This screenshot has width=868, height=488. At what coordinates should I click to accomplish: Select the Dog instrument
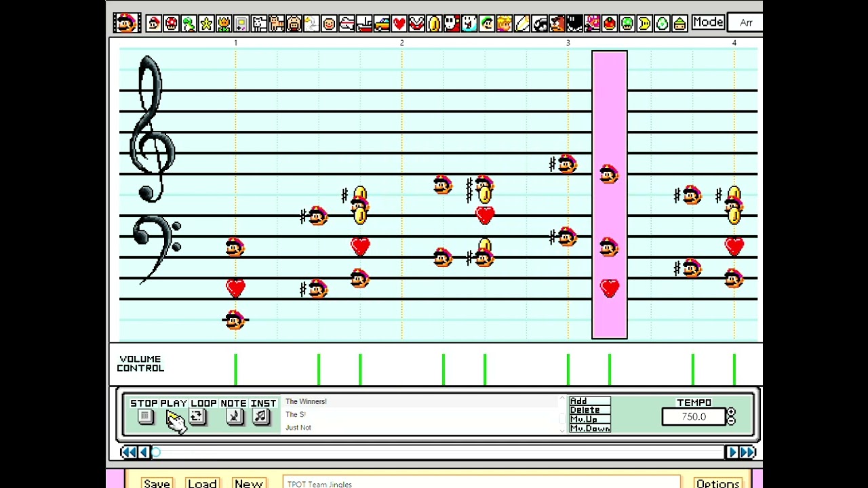[259, 24]
